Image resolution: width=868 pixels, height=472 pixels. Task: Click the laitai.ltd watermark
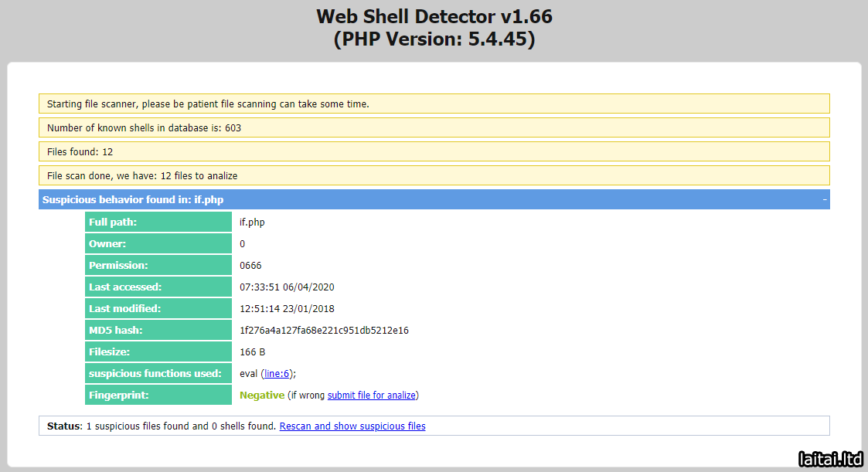click(x=829, y=460)
